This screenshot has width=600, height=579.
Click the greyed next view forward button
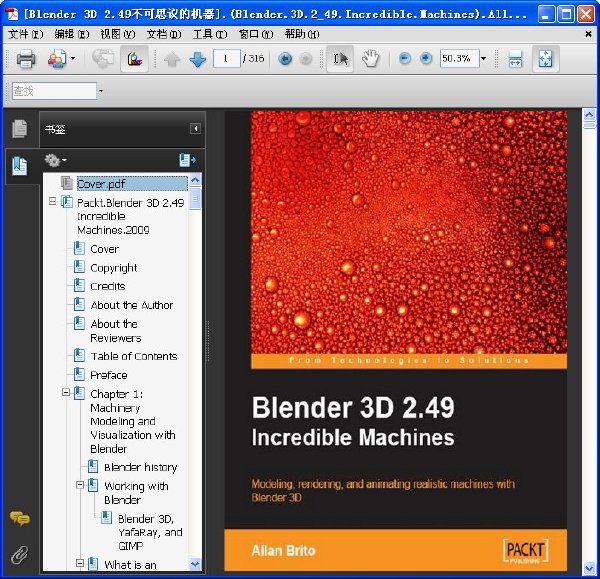pos(305,59)
